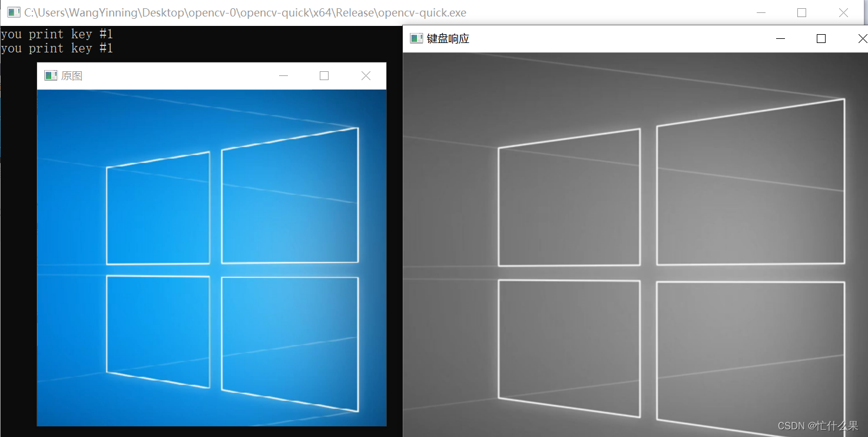Minimize the 键盘响应 window
The width and height of the screenshot is (868, 437).
point(781,38)
